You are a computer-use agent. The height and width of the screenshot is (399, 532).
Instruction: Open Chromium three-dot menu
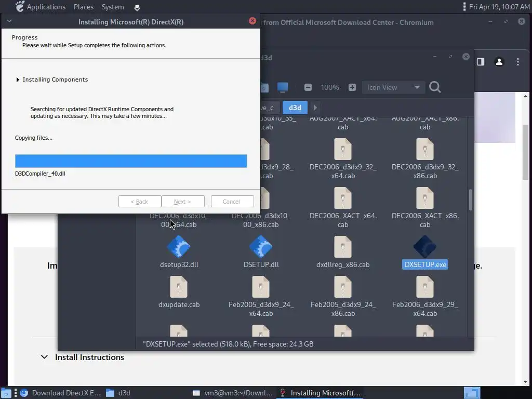pos(518,62)
